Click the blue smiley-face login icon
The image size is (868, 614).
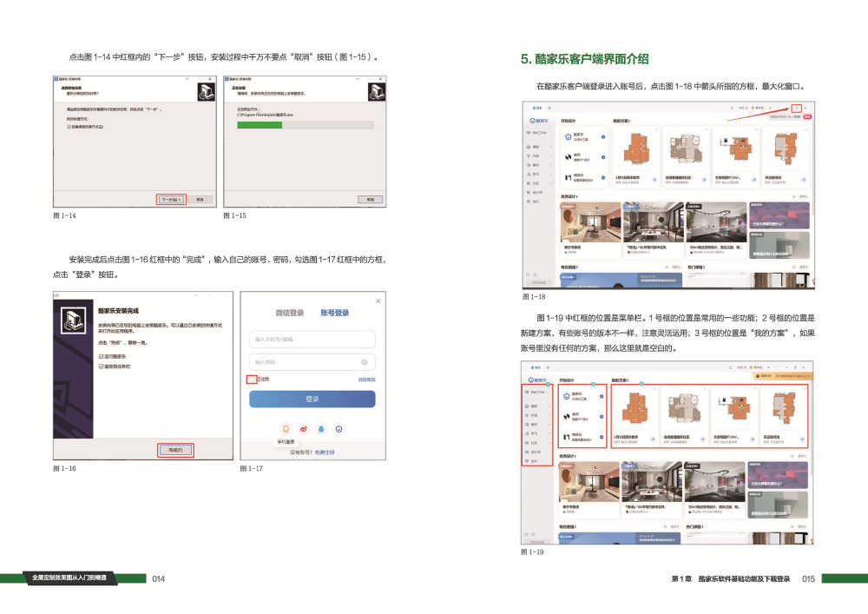pos(339,429)
